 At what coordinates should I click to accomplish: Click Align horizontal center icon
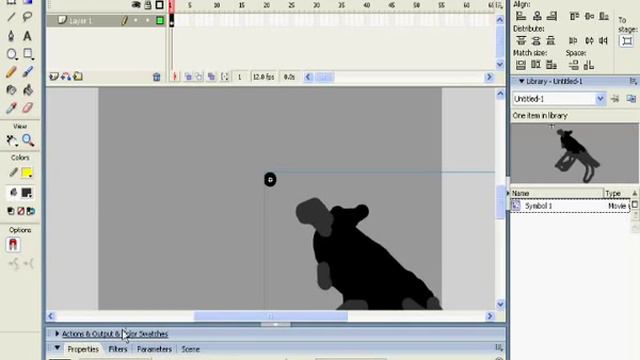(x=537, y=16)
